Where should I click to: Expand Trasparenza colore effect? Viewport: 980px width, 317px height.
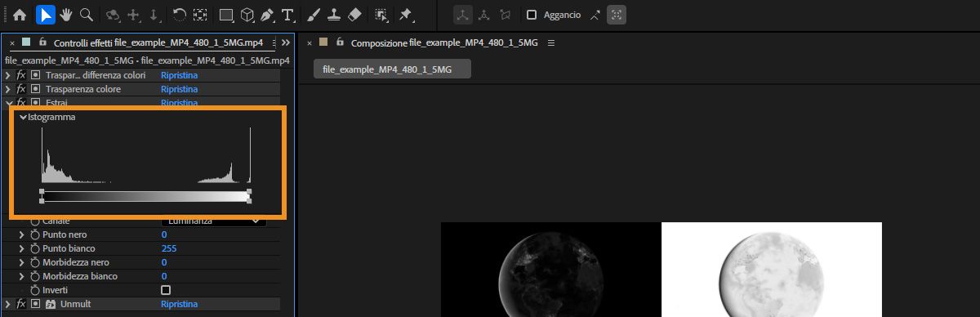(8, 89)
